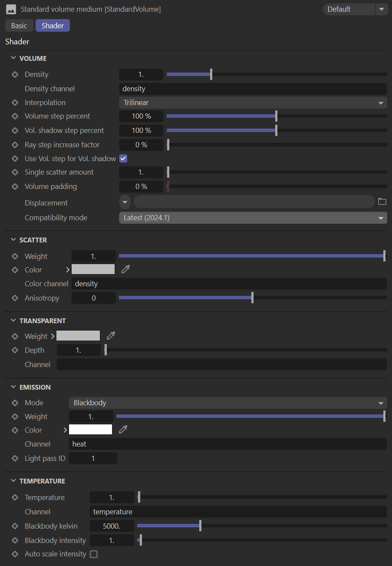Click the Default preset button
Image resolution: width=392 pixels, height=566 pixels.
[x=349, y=9]
